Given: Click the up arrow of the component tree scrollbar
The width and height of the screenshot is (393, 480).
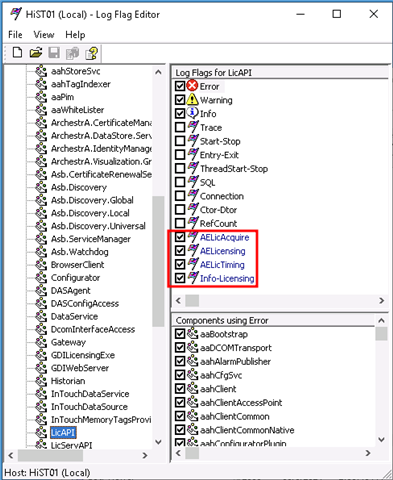Looking at the screenshot, I should [x=159, y=72].
